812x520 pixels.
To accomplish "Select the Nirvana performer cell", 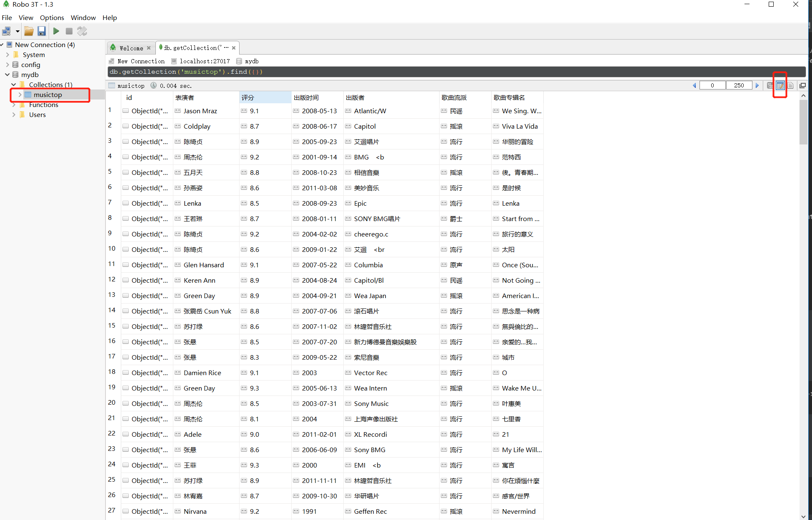I will [x=206, y=511].
